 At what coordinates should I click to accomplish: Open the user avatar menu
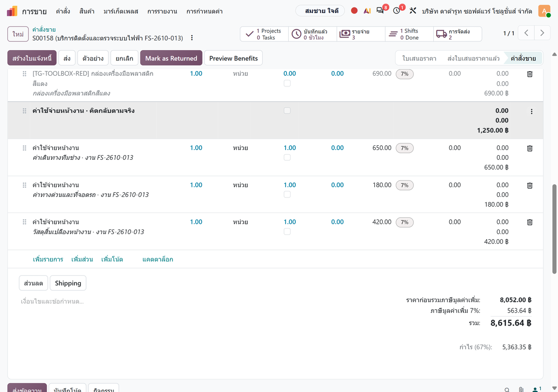click(x=544, y=11)
